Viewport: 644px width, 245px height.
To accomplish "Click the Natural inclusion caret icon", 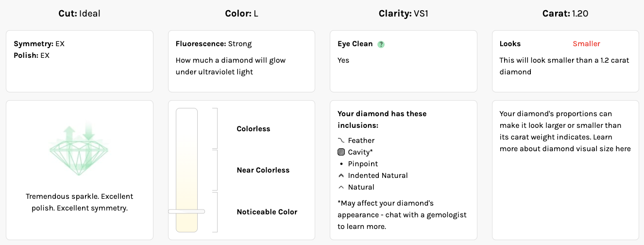I will tap(341, 187).
